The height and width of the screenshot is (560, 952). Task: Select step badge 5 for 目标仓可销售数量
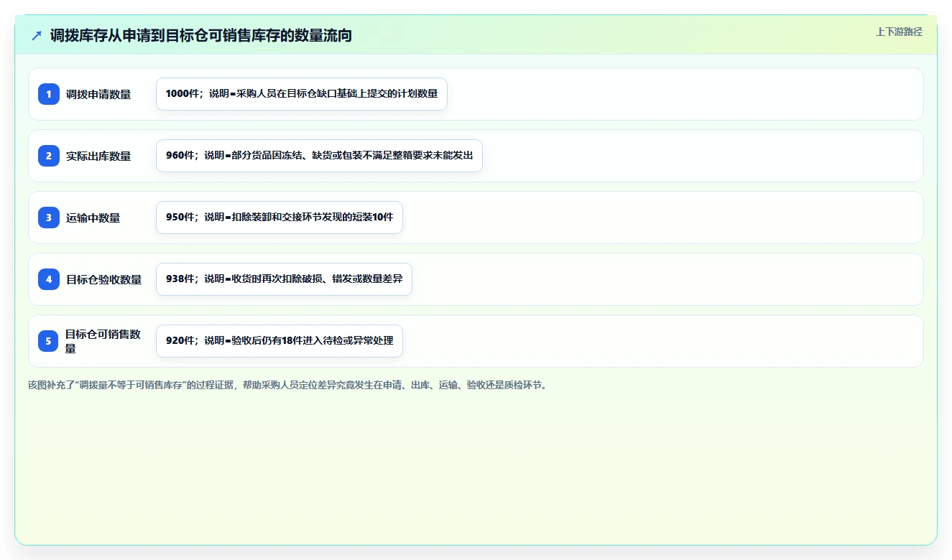(x=49, y=341)
